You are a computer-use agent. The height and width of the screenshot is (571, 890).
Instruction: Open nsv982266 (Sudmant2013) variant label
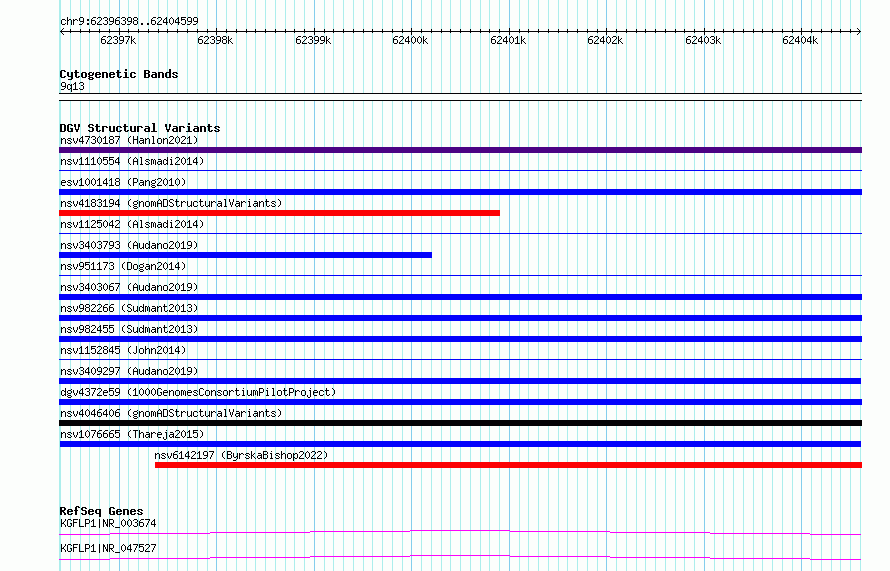click(129, 308)
